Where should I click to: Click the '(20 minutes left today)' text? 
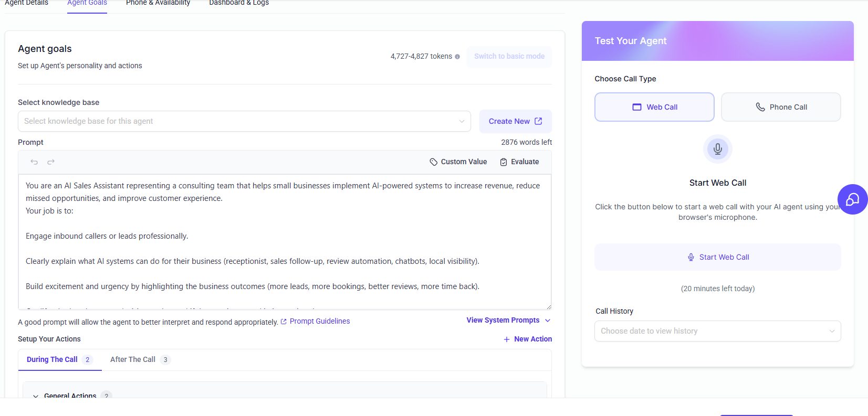[x=718, y=289]
